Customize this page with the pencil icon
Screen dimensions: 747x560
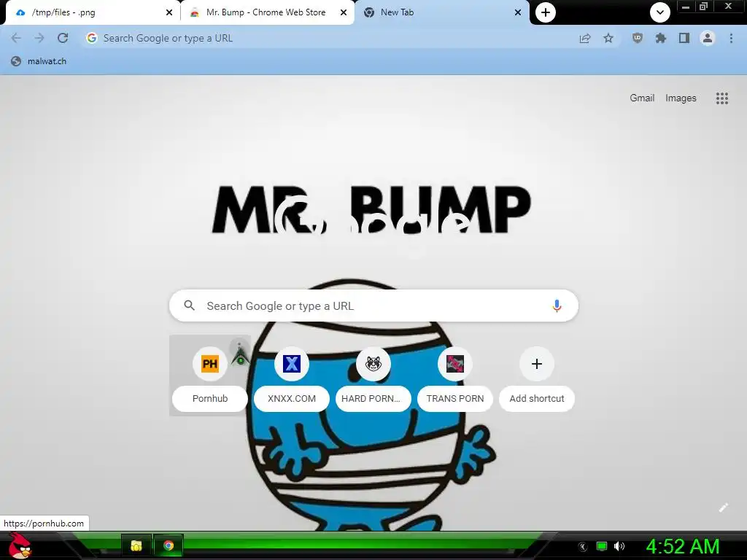(x=723, y=507)
